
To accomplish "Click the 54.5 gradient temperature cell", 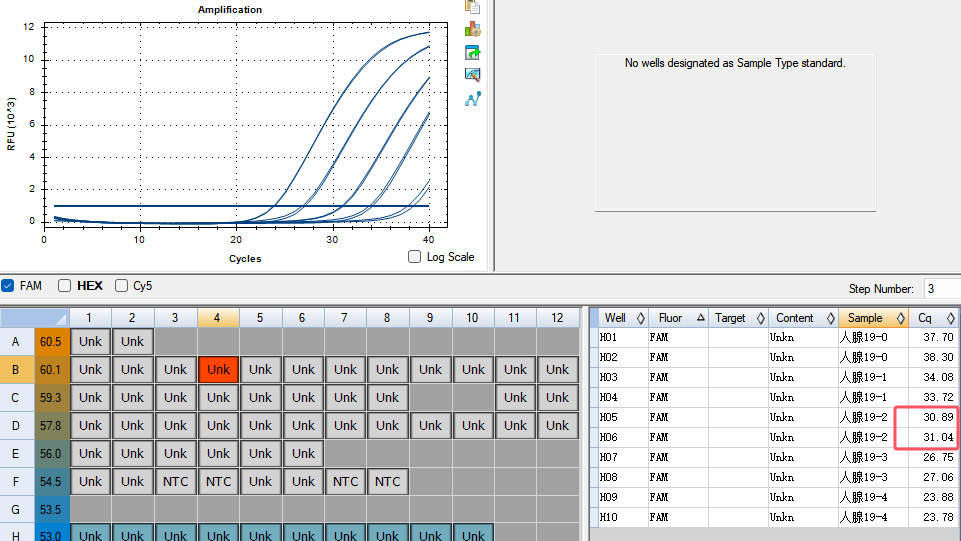I will pos(51,482).
